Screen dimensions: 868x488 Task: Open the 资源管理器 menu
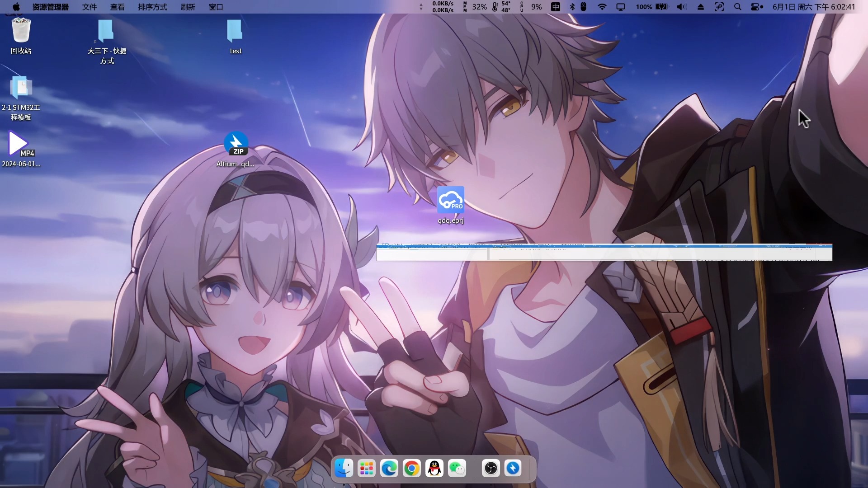click(50, 7)
